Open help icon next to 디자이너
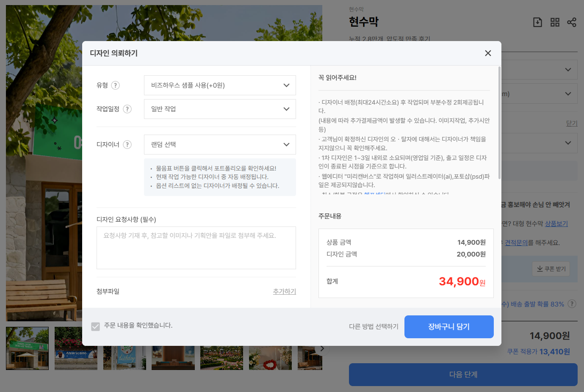This screenshot has width=584, height=392. tap(127, 144)
